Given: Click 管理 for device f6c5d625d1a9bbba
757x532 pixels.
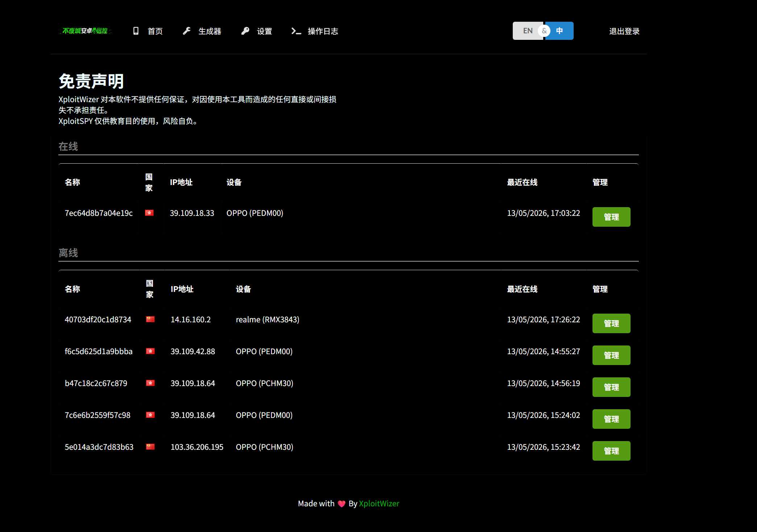Looking at the screenshot, I should coord(611,355).
